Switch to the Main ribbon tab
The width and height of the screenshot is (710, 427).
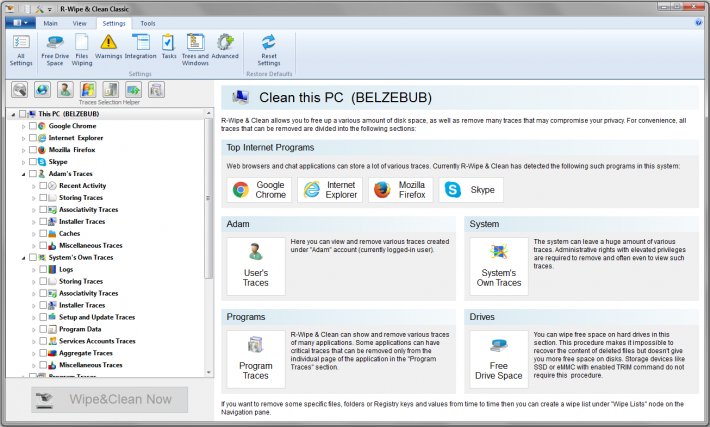tap(50, 23)
